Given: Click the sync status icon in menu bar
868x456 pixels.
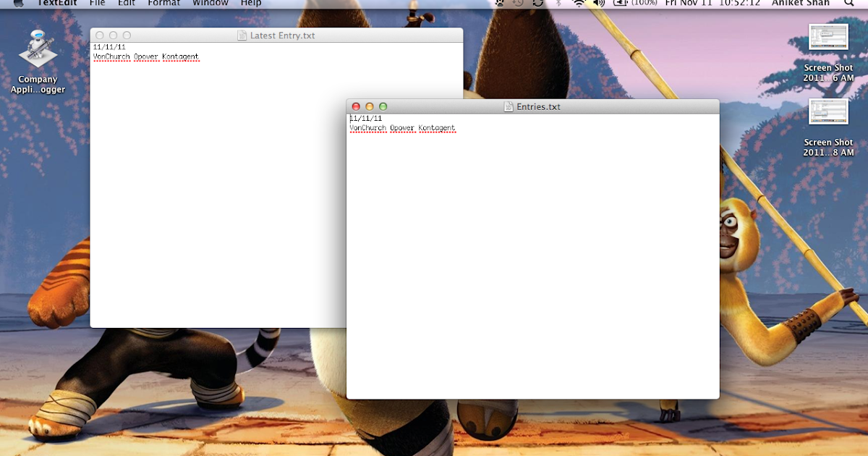Looking at the screenshot, I should (538, 3).
